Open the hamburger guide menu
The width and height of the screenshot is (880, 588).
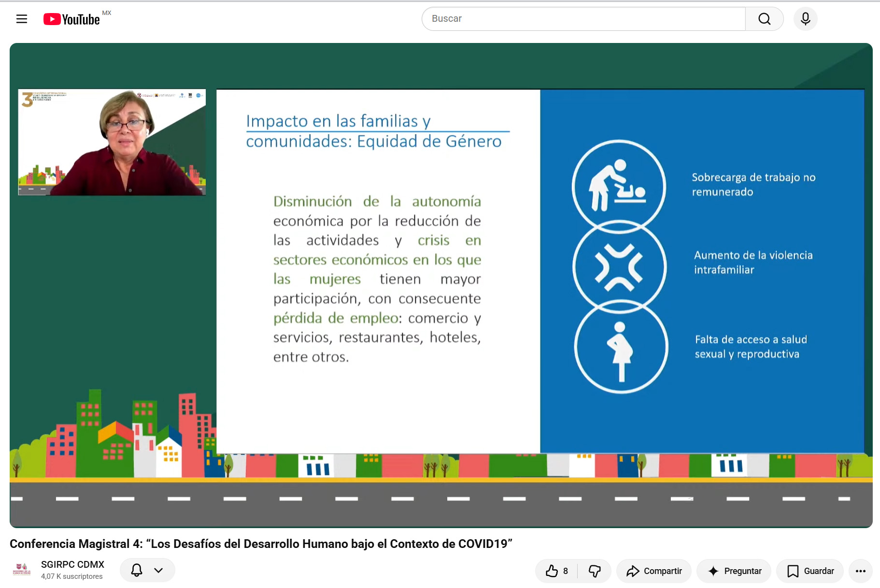pos(22,19)
